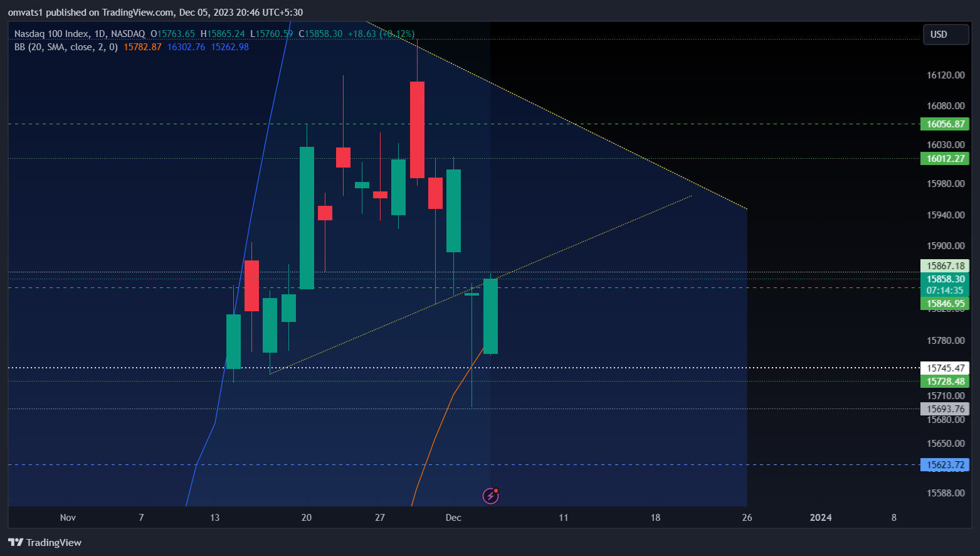Click the 16012.27 price label
This screenshot has height=556, width=980.
944,159
